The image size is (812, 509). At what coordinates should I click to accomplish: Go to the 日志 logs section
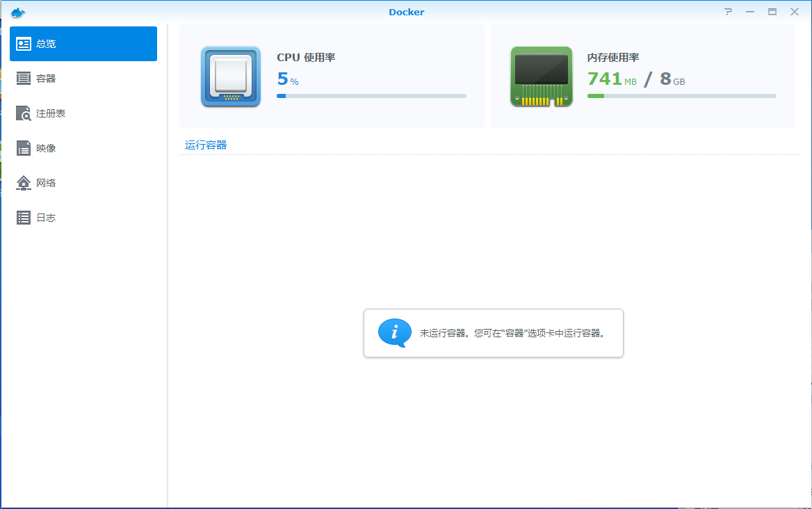(x=46, y=218)
